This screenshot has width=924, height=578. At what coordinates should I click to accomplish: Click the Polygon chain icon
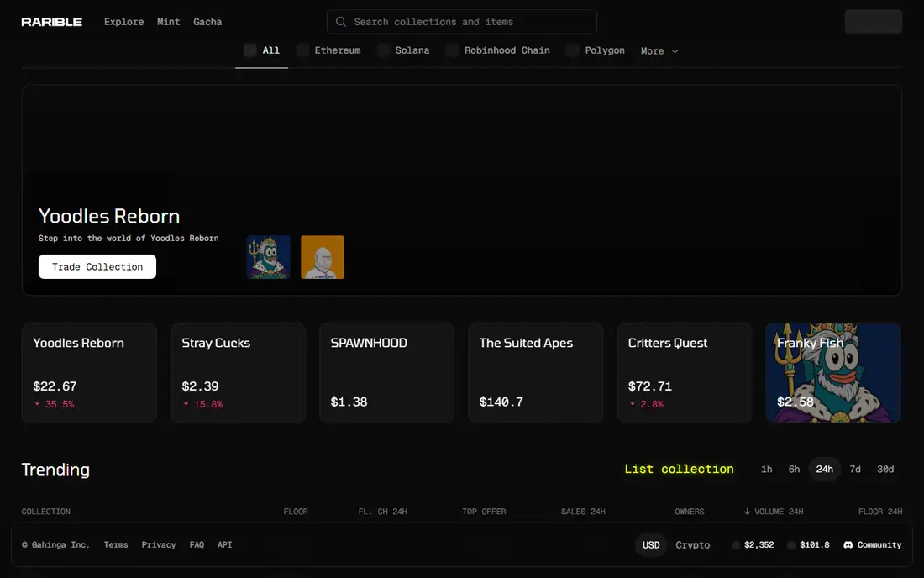573,50
